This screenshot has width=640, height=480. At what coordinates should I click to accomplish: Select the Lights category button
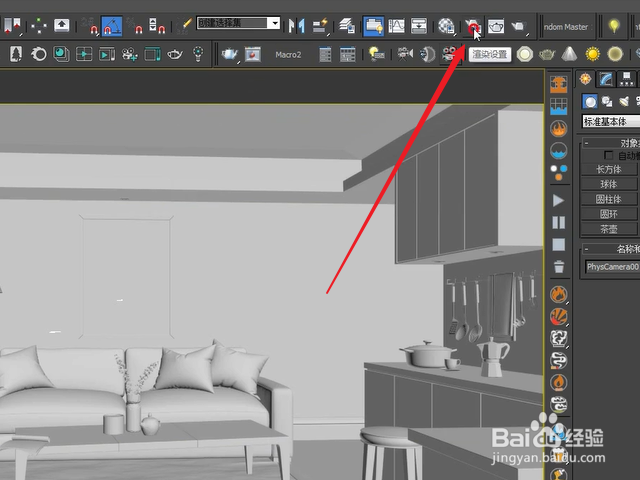click(x=624, y=102)
